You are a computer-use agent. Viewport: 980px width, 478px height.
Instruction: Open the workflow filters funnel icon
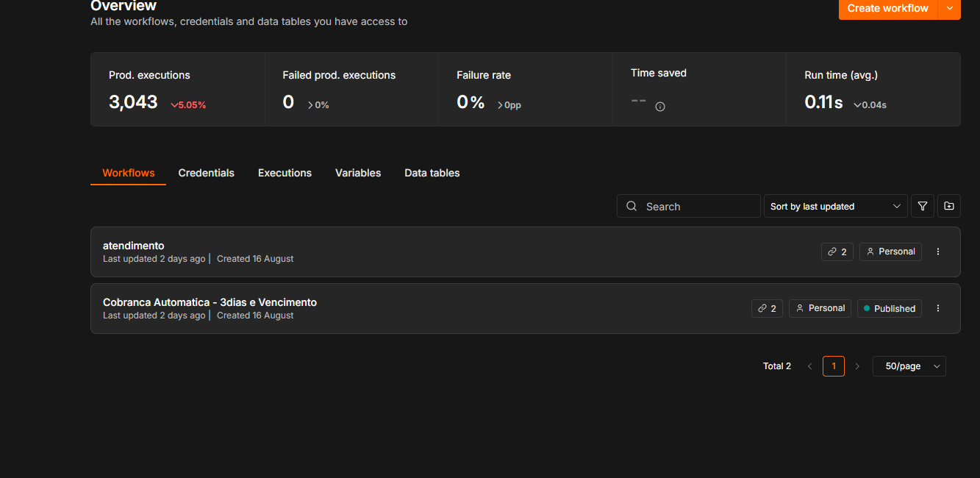tap(923, 207)
